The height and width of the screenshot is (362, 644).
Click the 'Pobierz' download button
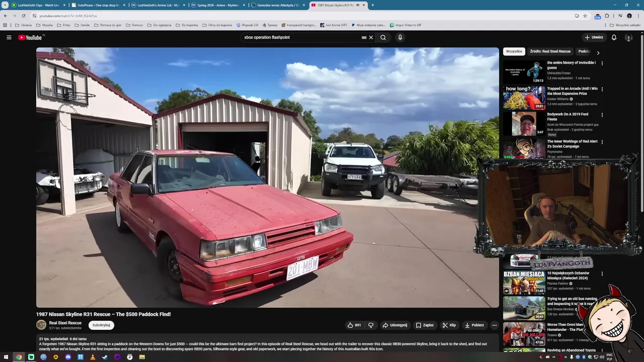tap(474, 325)
